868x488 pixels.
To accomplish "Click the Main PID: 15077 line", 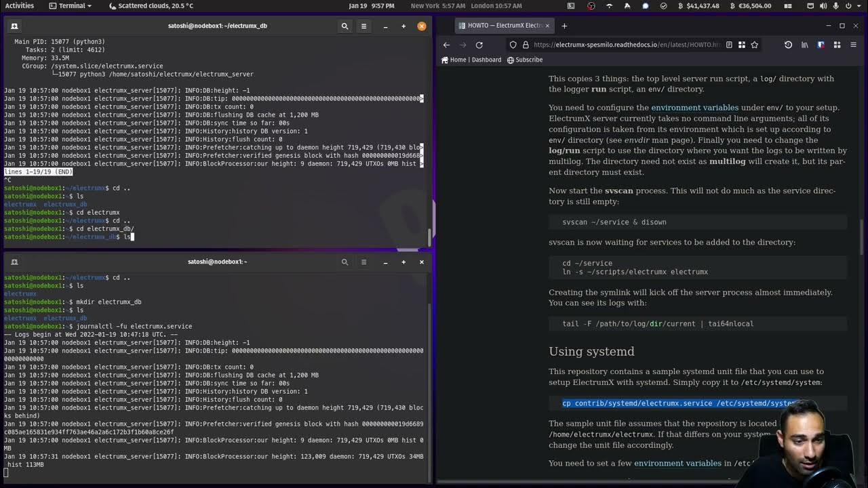I will click(x=60, y=41).
